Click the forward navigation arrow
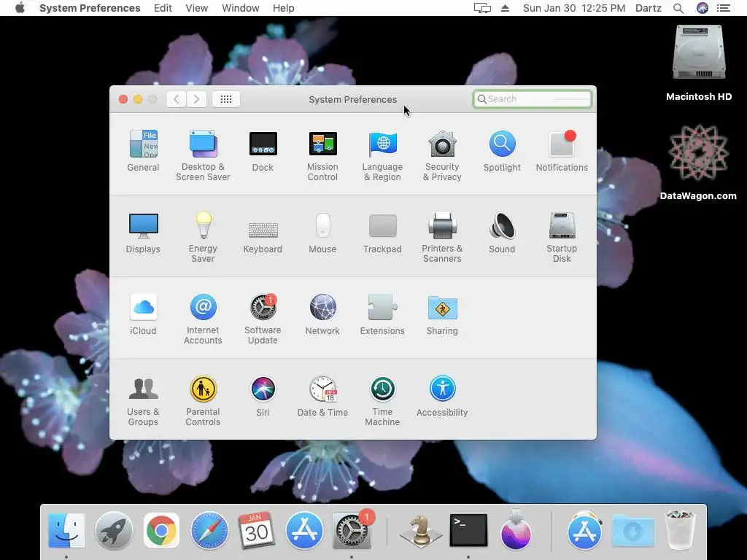This screenshot has height=560, width=747. click(x=196, y=99)
